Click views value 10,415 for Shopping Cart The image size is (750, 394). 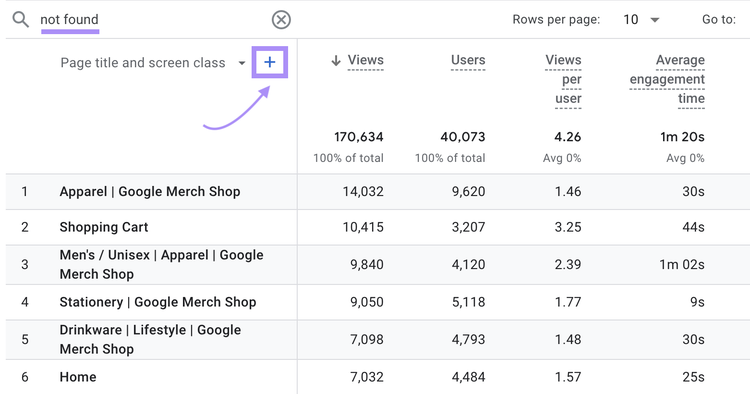click(x=363, y=227)
